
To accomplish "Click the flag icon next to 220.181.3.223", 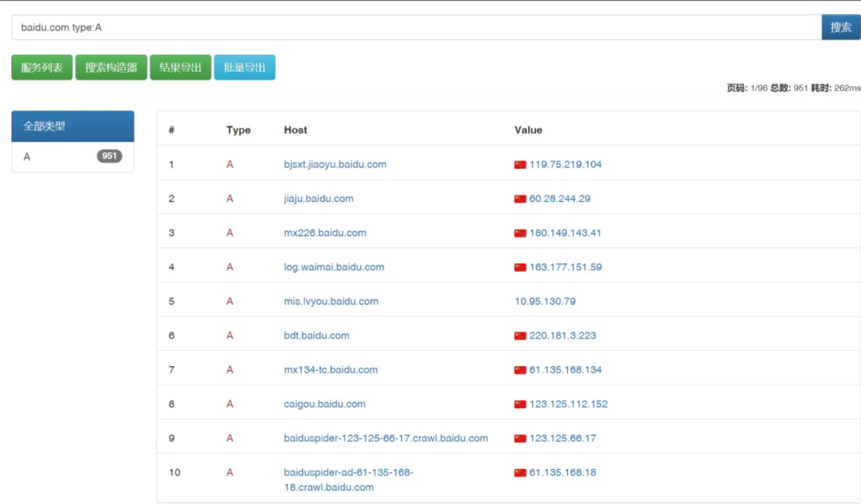I will 520,336.
